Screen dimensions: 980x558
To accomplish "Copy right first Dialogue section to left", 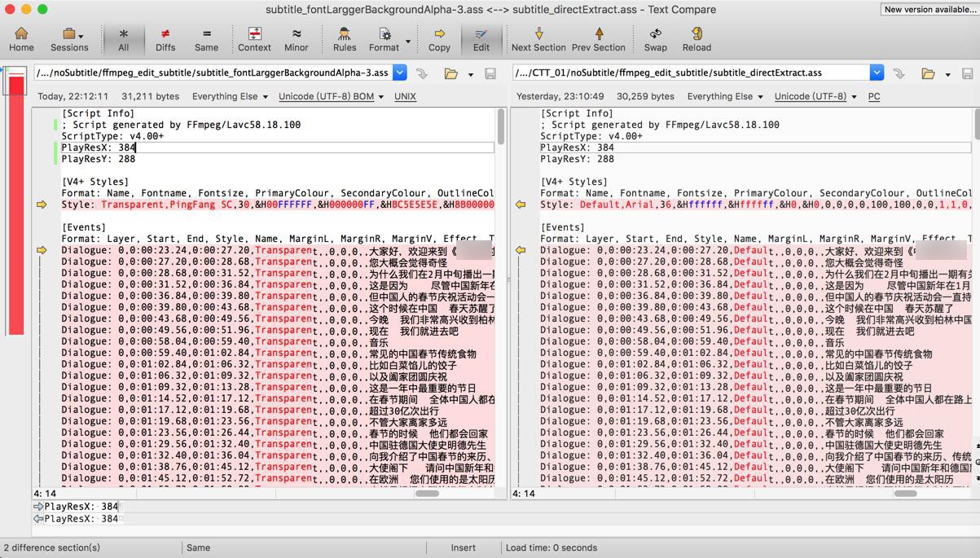I will point(521,250).
